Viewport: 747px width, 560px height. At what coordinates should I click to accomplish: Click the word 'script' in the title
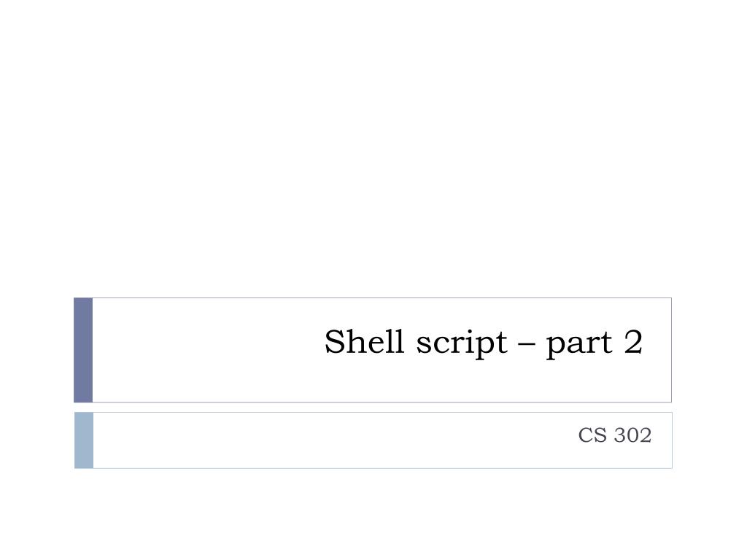462,343
